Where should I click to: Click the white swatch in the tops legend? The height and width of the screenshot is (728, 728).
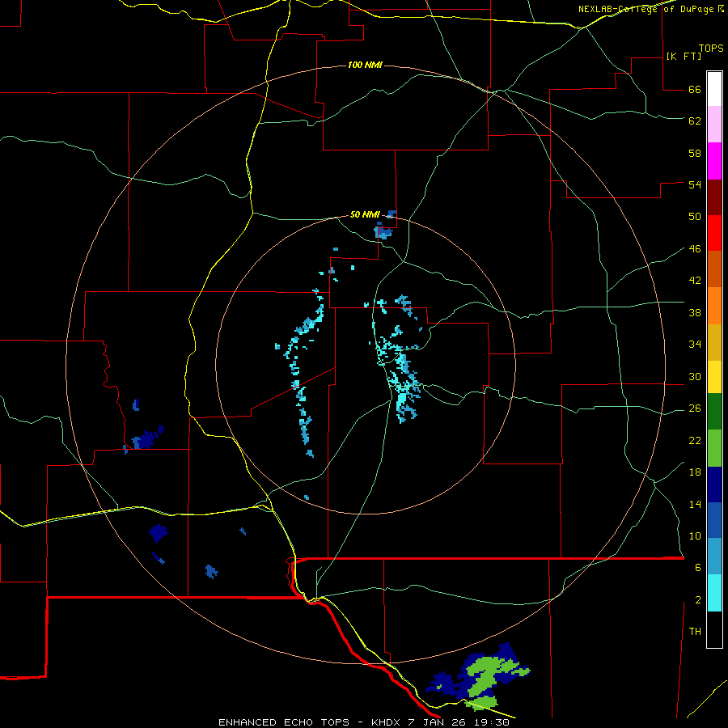click(714, 89)
